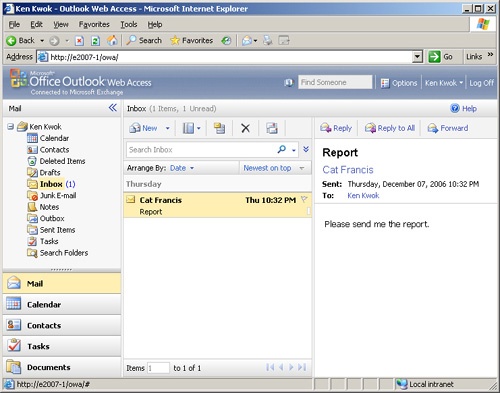This screenshot has width=500, height=393.
Task: Click the flag icon on Cat Francis message
Action: click(x=304, y=199)
